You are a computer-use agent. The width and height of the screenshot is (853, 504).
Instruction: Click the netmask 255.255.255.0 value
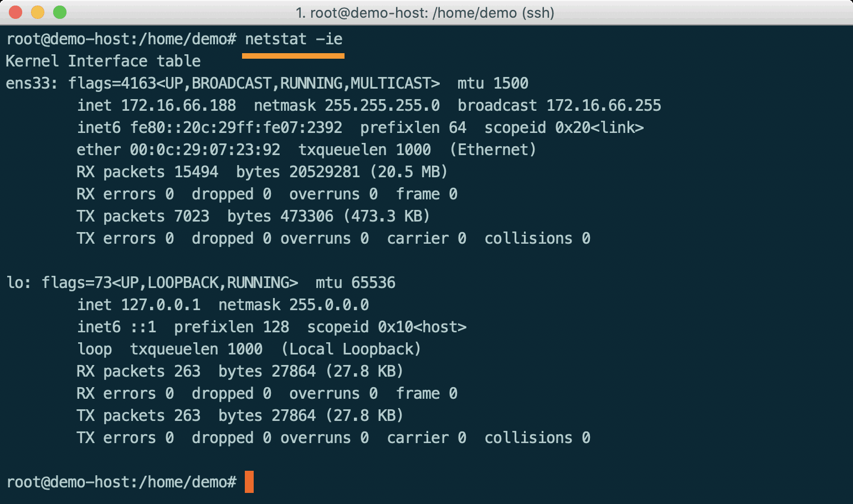coord(382,105)
